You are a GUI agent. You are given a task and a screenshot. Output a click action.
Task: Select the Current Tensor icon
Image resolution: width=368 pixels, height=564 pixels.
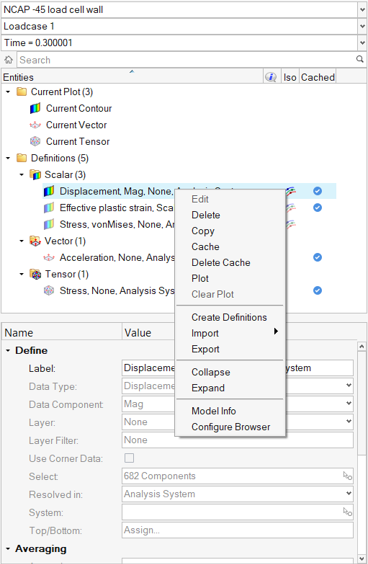click(35, 141)
